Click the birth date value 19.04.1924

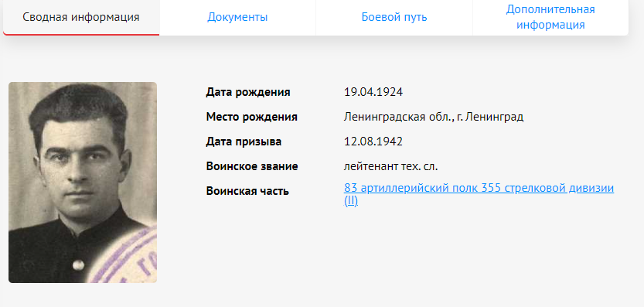[373, 93]
